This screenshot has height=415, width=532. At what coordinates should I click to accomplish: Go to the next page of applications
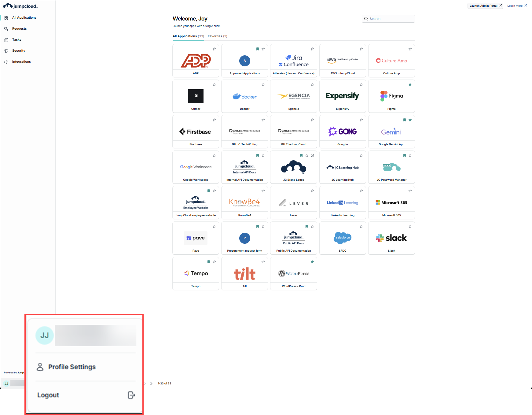145,384
